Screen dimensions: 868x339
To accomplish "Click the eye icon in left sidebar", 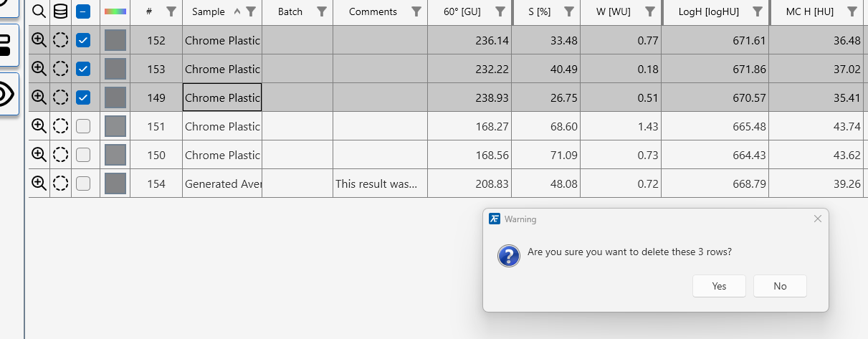I will 8,94.
